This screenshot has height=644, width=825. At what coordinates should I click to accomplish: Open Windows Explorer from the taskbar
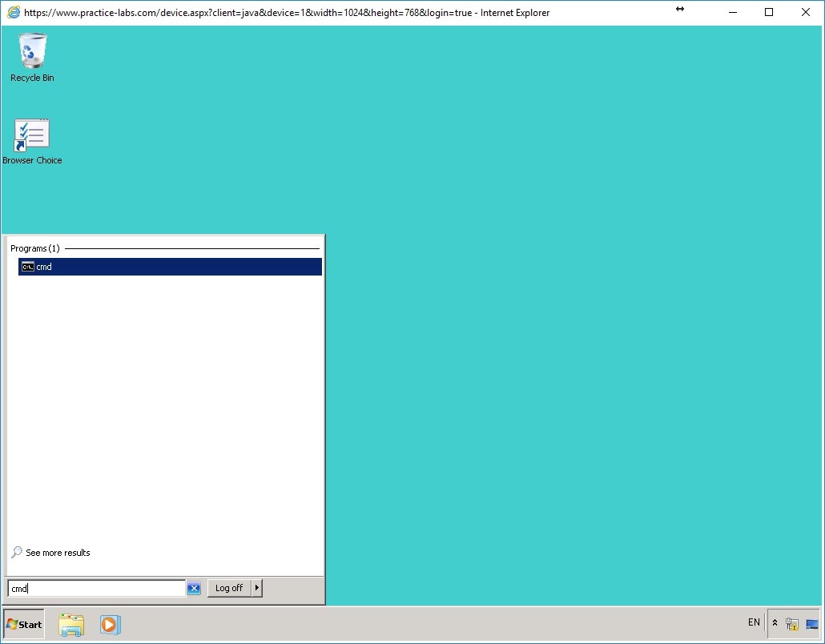pyautogui.click(x=71, y=624)
